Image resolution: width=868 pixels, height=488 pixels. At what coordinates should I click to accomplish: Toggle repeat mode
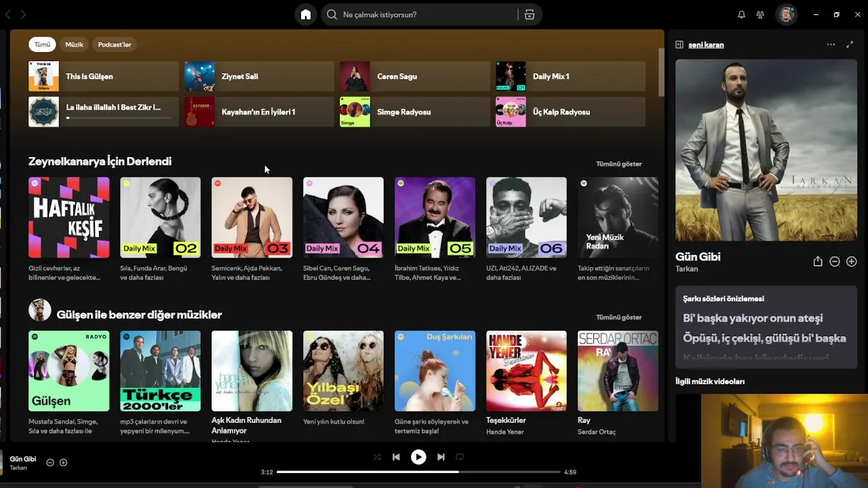[460, 457]
